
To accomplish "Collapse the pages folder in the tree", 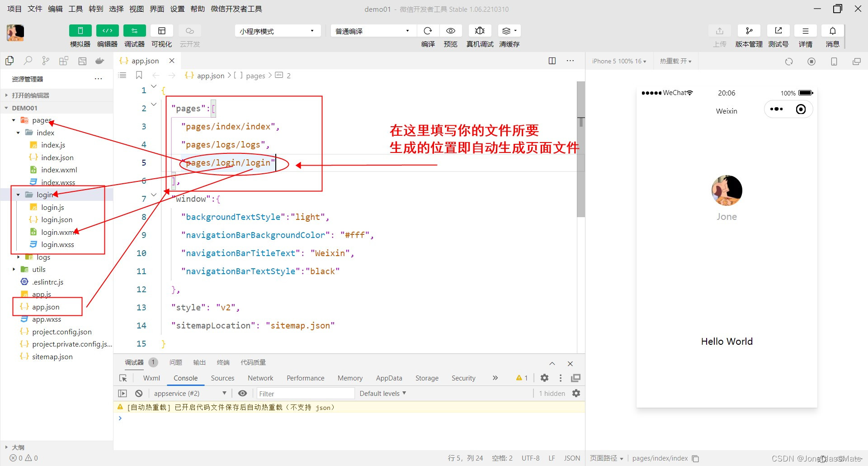I will click(x=14, y=120).
